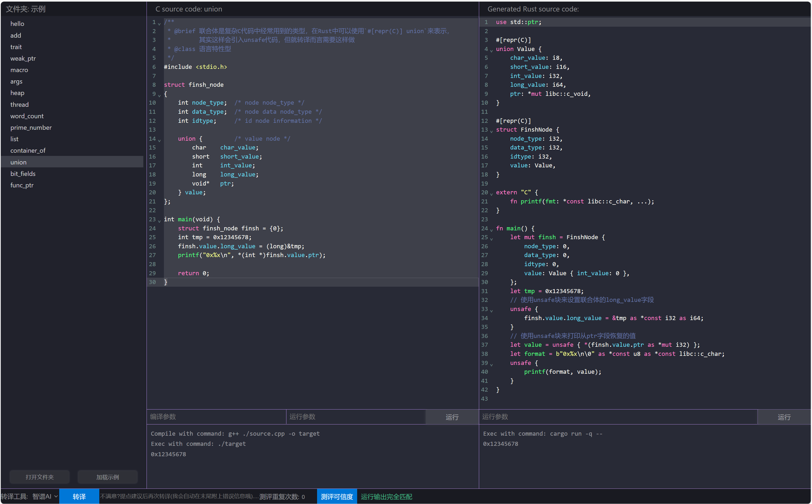Screen dimensions: 812x504
Task: Click the '#include <stdio.h>' line in C code
Action: [195, 67]
